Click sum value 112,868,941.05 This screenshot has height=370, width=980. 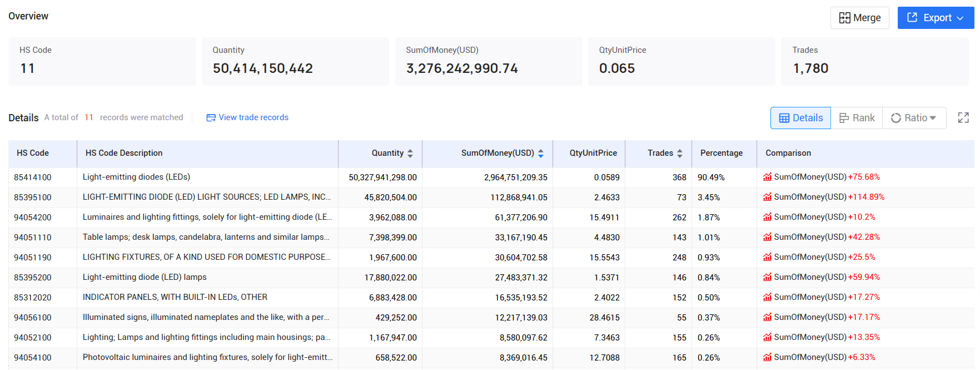[x=519, y=198]
